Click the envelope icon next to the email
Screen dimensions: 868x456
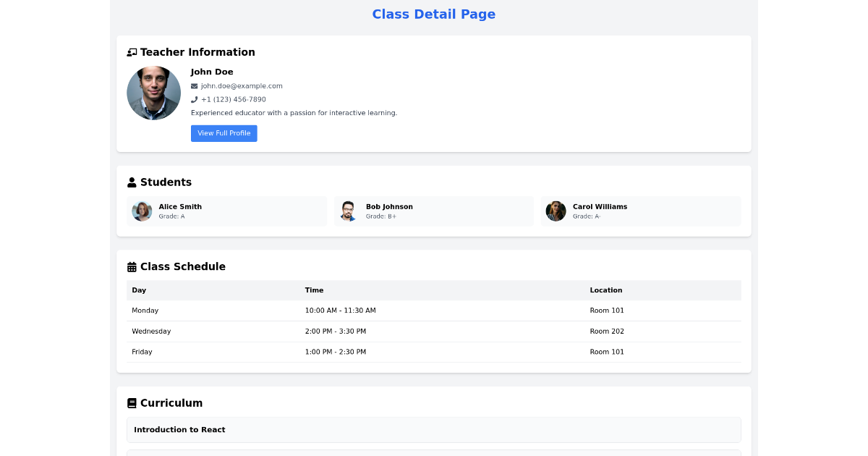193,85
